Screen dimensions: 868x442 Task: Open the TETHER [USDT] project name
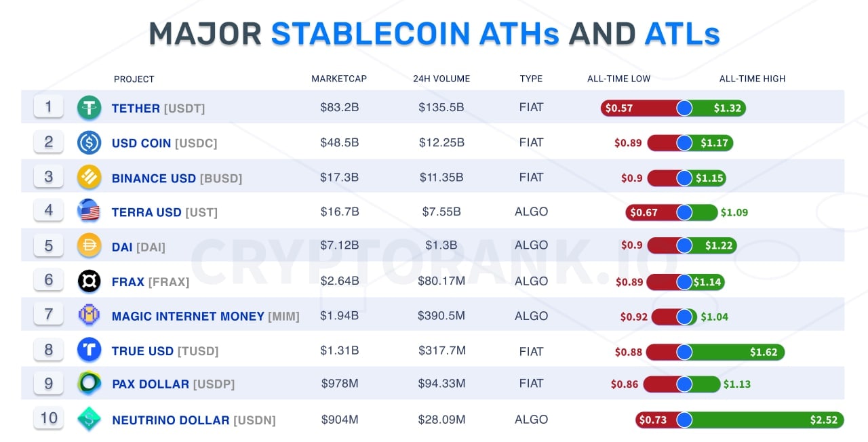(158, 108)
